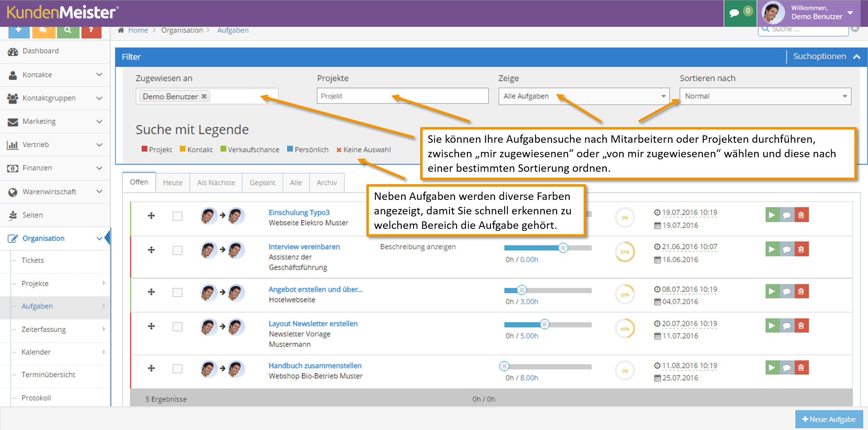Viewport: 868px width, 430px height.
Task: Tick the checkbox for Angebot erstellen task
Action: point(178,292)
